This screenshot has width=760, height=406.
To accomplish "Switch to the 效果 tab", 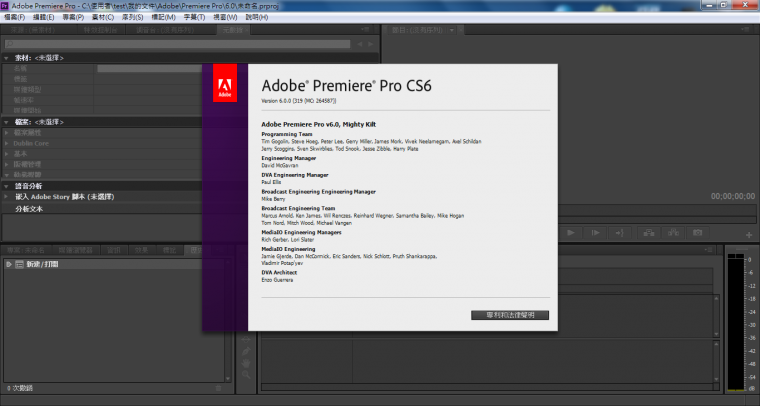I will pyautogui.click(x=142, y=250).
